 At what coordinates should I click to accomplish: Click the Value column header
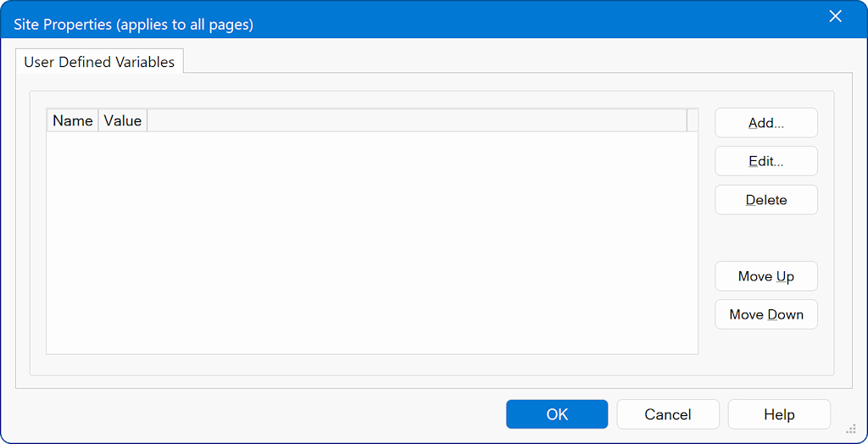[x=123, y=121]
